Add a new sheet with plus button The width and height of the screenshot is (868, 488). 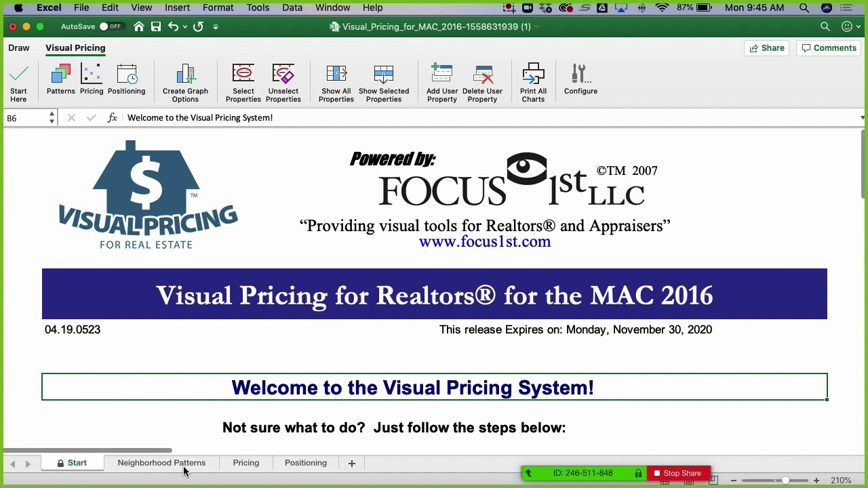click(x=351, y=463)
